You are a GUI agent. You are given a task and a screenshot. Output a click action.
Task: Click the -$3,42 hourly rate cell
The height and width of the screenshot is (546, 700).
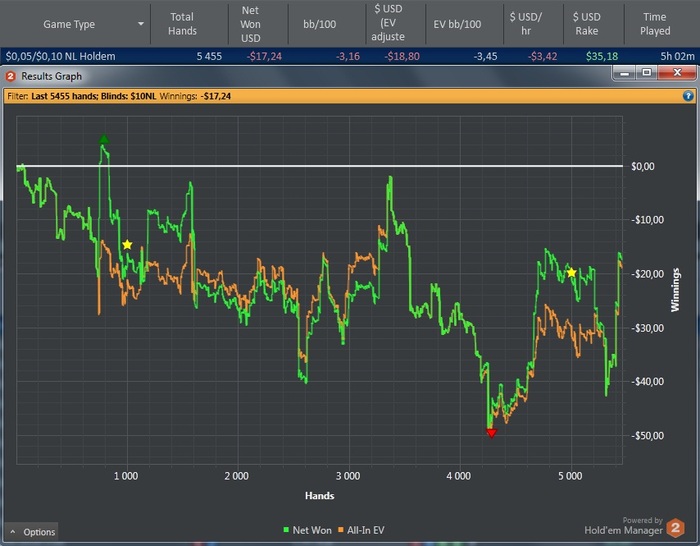[542, 56]
